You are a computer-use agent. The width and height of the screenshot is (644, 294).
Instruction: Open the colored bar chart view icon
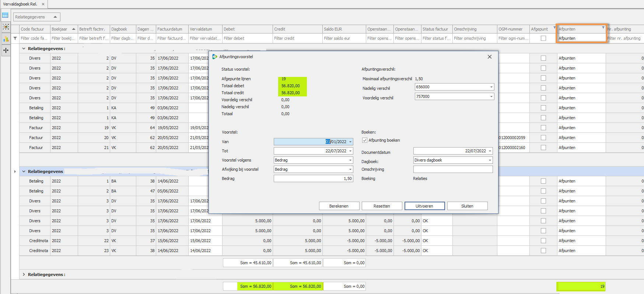(x=6, y=39)
